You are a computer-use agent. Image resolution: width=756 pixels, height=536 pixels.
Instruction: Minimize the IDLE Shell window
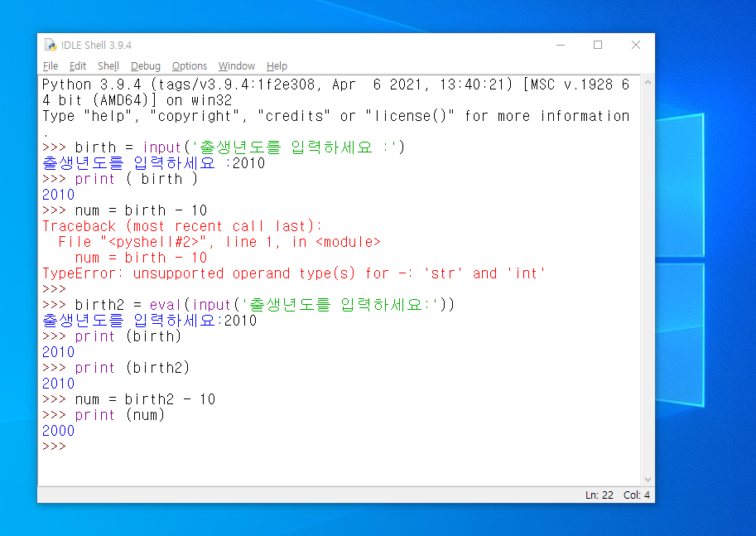[x=561, y=45]
